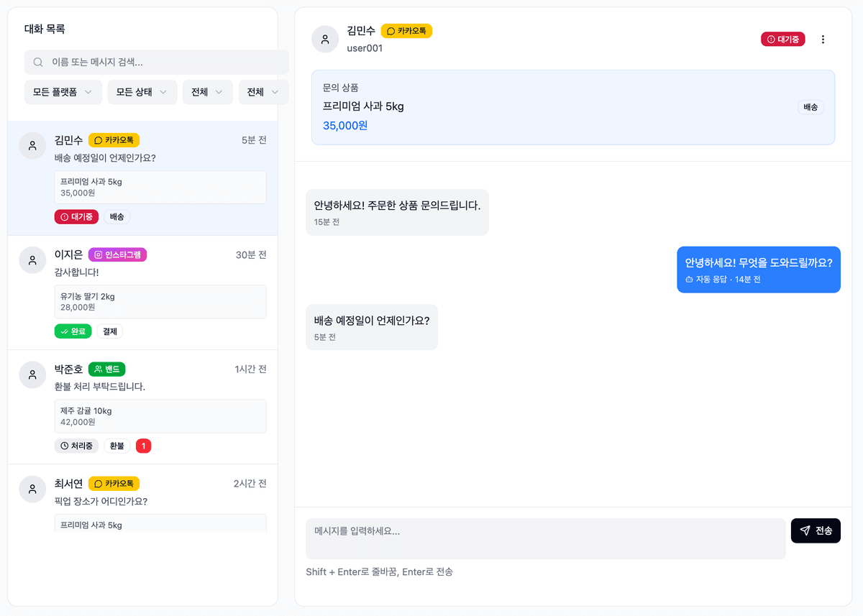Viewport: 863px width, 616px height.
Task: Open the three-dot options menu in chat header
Action: point(823,39)
